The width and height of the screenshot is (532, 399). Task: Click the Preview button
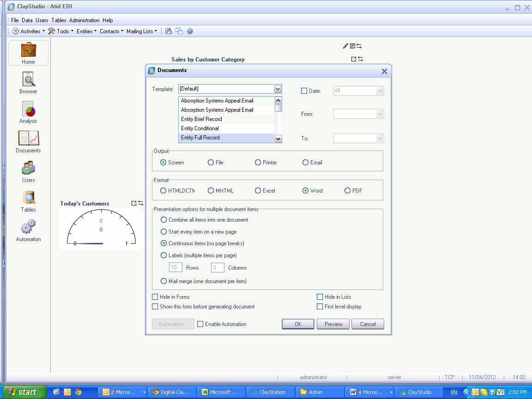(333, 324)
